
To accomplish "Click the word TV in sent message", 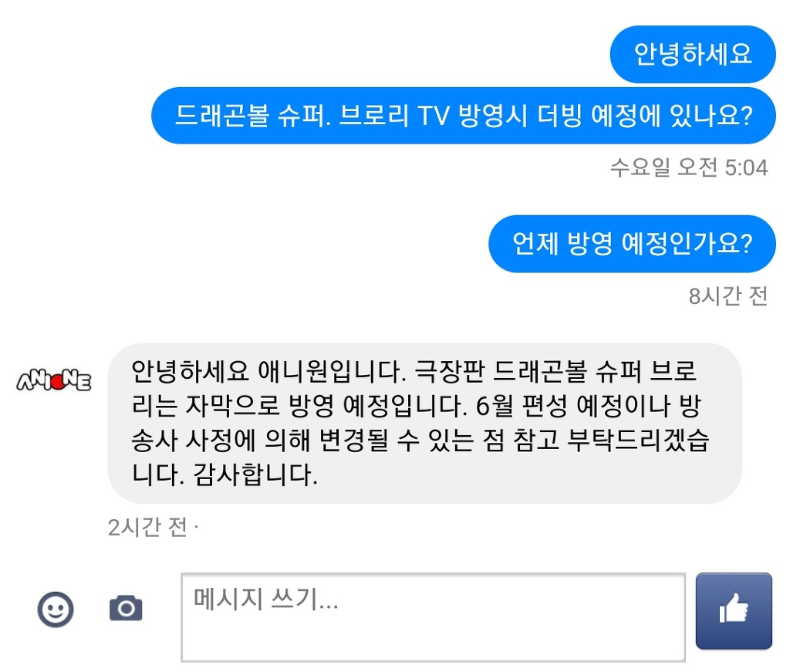I will point(436,116).
